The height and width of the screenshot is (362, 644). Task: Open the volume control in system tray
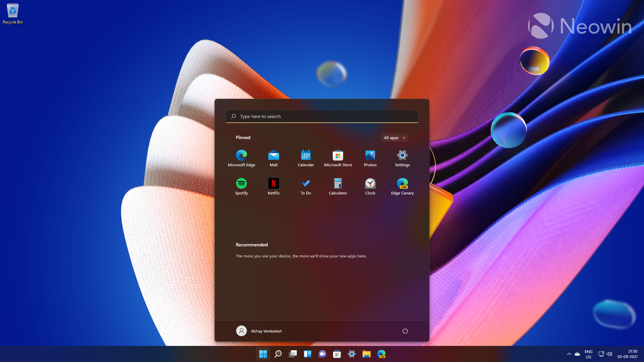coord(609,354)
